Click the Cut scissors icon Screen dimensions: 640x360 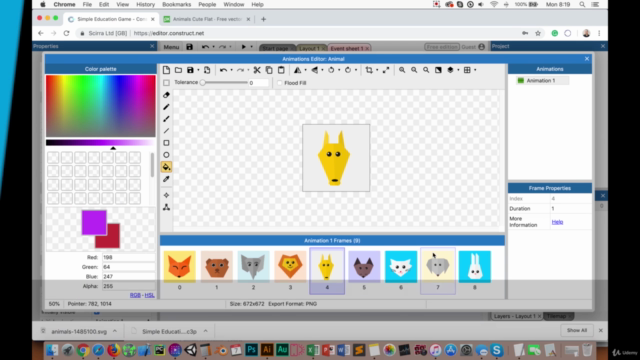coord(257,70)
